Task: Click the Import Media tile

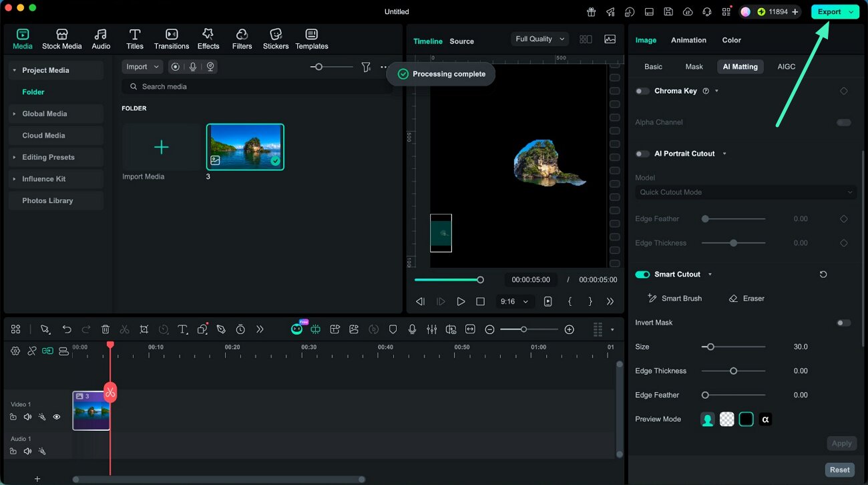Action: pyautogui.click(x=161, y=147)
